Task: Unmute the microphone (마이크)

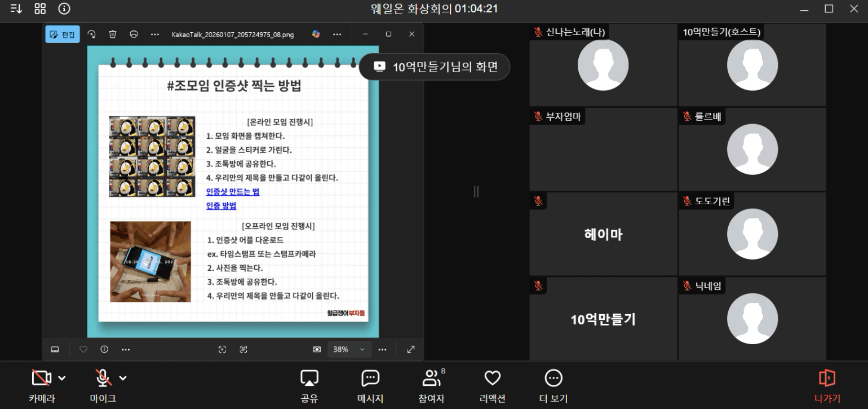Action: pos(103,378)
